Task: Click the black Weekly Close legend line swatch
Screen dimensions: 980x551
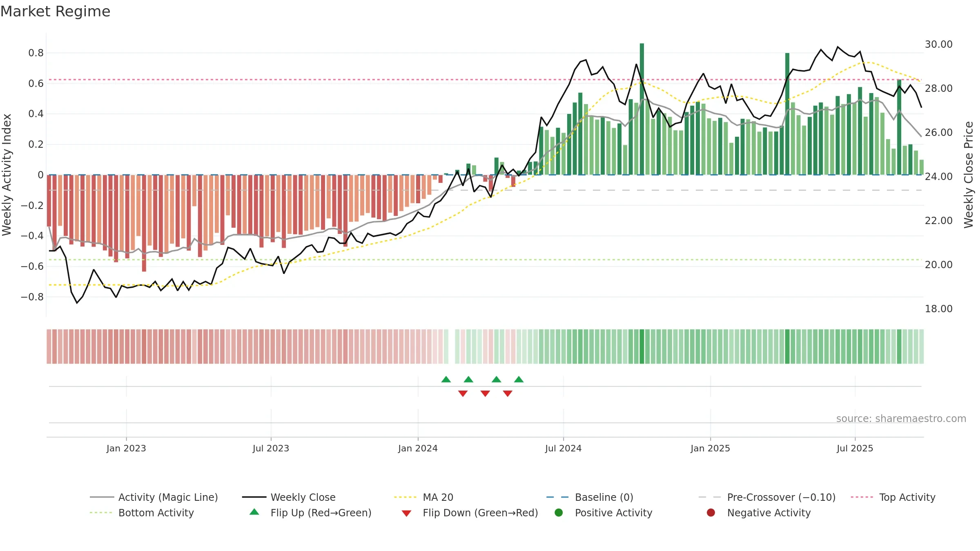Action: pyautogui.click(x=254, y=497)
